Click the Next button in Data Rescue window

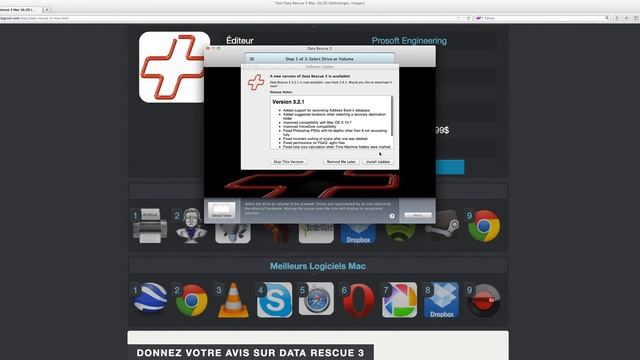pyautogui.click(x=418, y=215)
